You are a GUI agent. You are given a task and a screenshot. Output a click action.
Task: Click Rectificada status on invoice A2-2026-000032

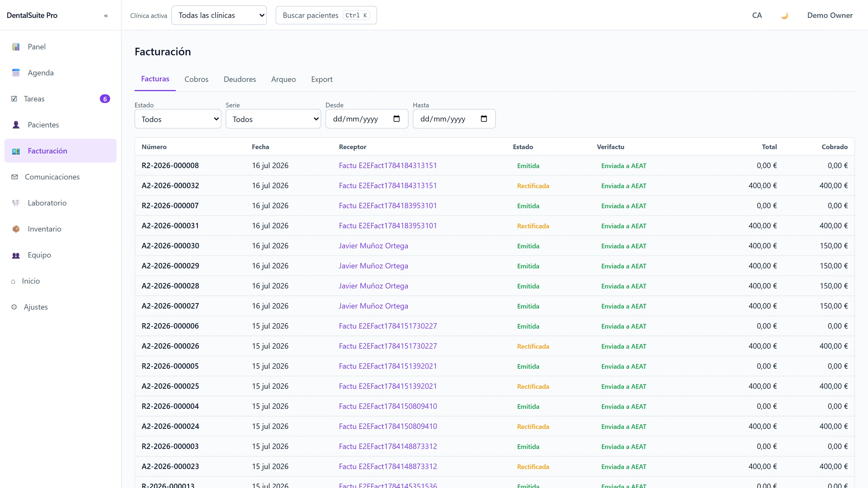533,186
